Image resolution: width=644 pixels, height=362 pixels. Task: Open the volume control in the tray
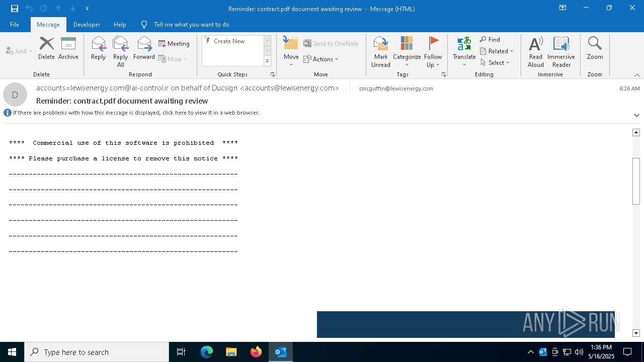tap(579, 352)
